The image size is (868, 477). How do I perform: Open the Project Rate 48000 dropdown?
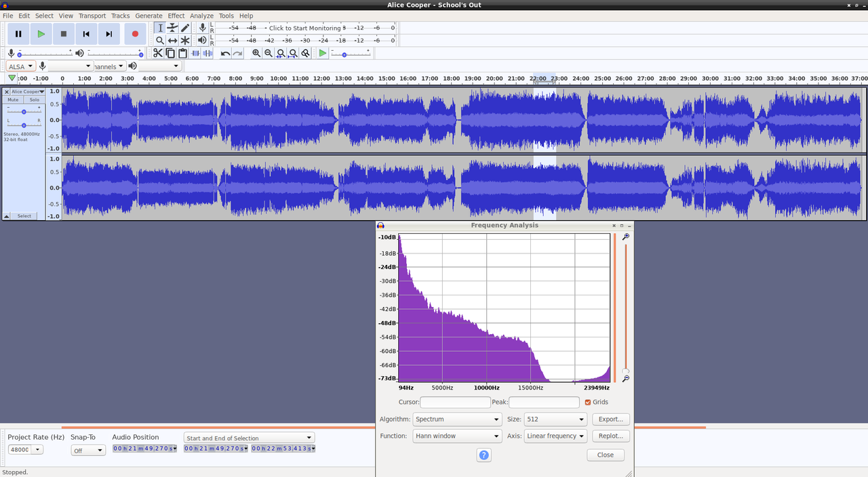pyautogui.click(x=26, y=449)
